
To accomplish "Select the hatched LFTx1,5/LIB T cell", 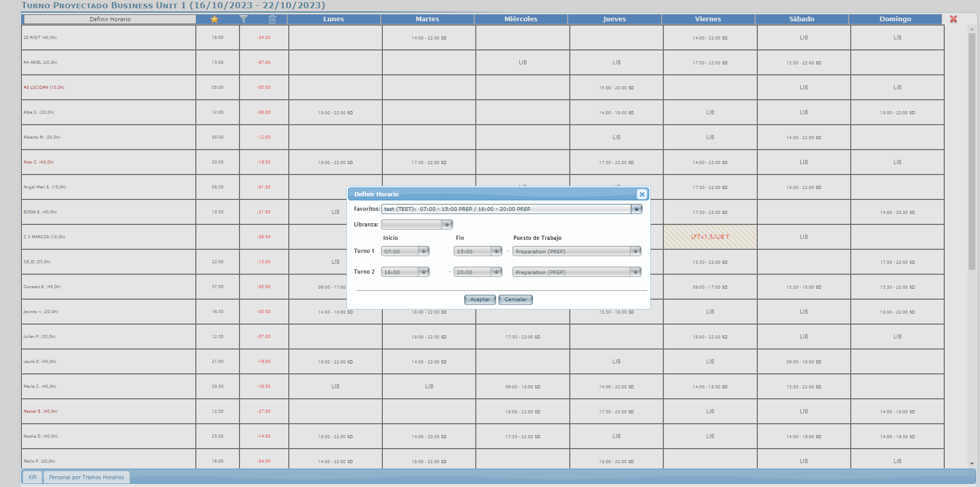I will pyautogui.click(x=710, y=237).
